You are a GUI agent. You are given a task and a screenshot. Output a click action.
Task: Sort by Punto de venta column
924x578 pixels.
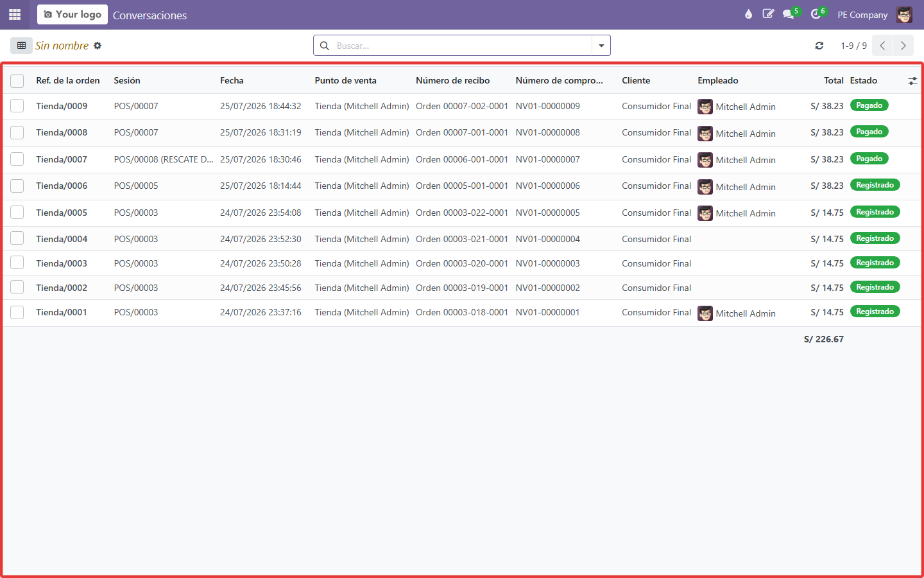[x=345, y=80]
